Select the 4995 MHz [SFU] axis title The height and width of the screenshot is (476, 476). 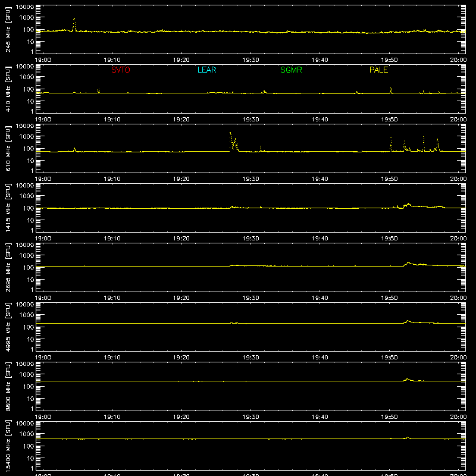8,327
